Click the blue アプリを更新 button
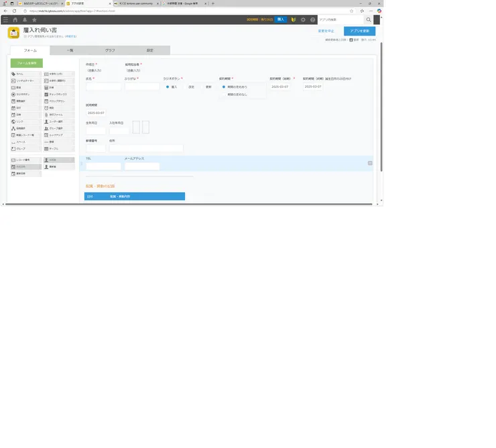 point(359,31)
